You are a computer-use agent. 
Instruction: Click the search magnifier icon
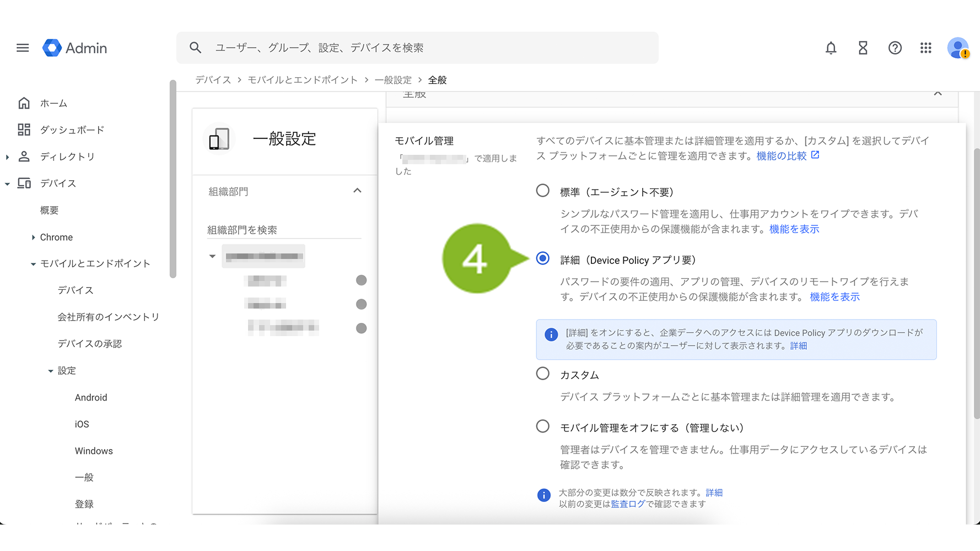point(195,48)
